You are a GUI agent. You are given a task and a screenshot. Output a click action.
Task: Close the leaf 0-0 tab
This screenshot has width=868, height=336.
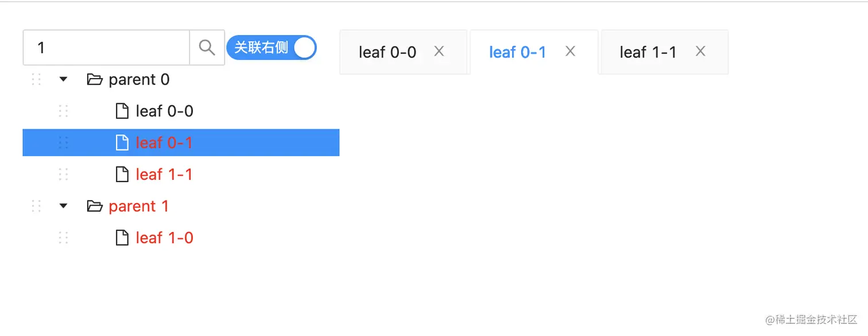coord(439,51)
